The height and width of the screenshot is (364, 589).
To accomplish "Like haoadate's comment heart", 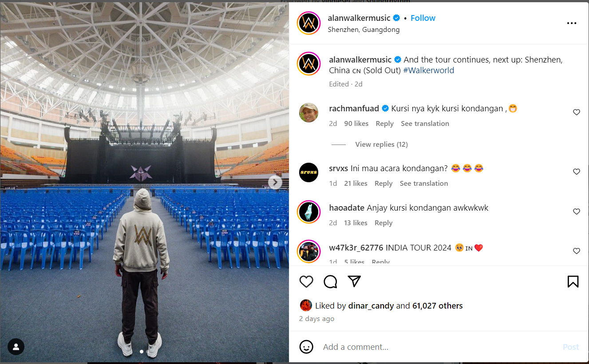I will click(577, 211).
